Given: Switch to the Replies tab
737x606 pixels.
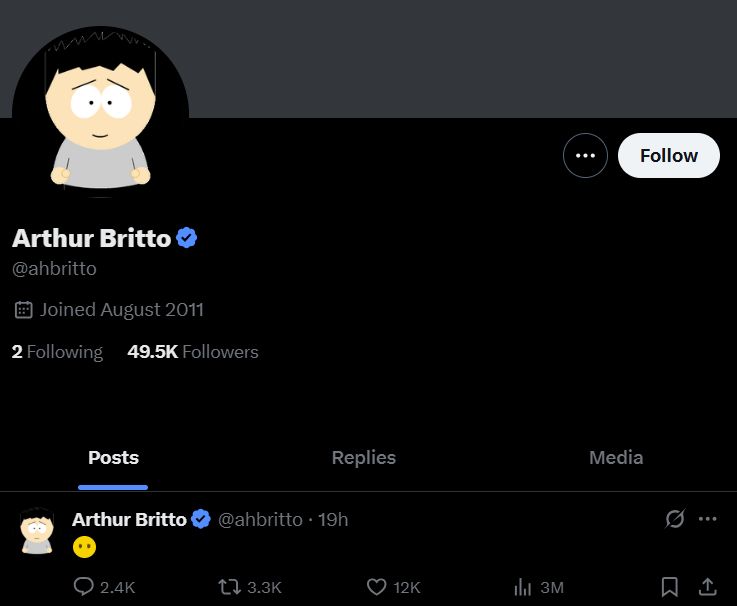Looking at the screenshot, I should click(x=364, y=458).
